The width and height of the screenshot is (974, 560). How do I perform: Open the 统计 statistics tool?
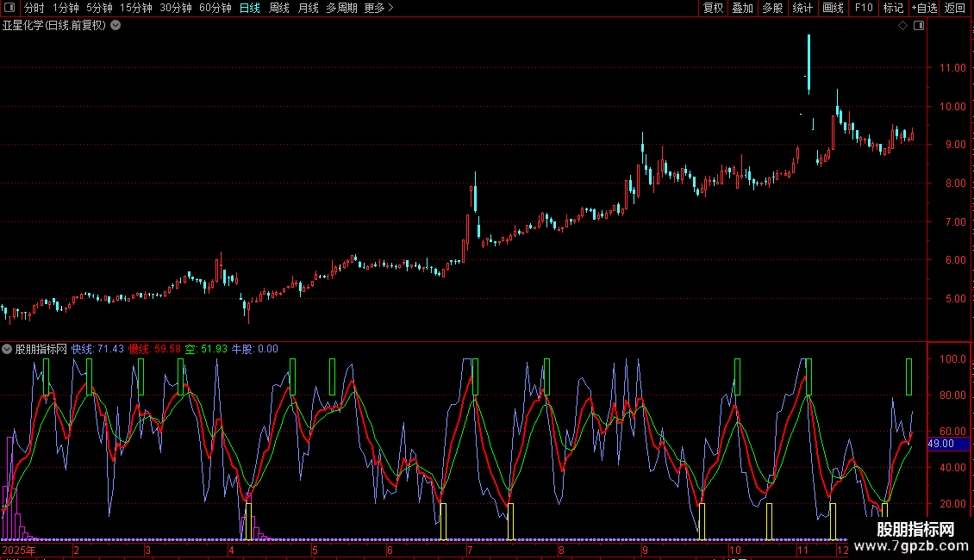click(802, 8)
